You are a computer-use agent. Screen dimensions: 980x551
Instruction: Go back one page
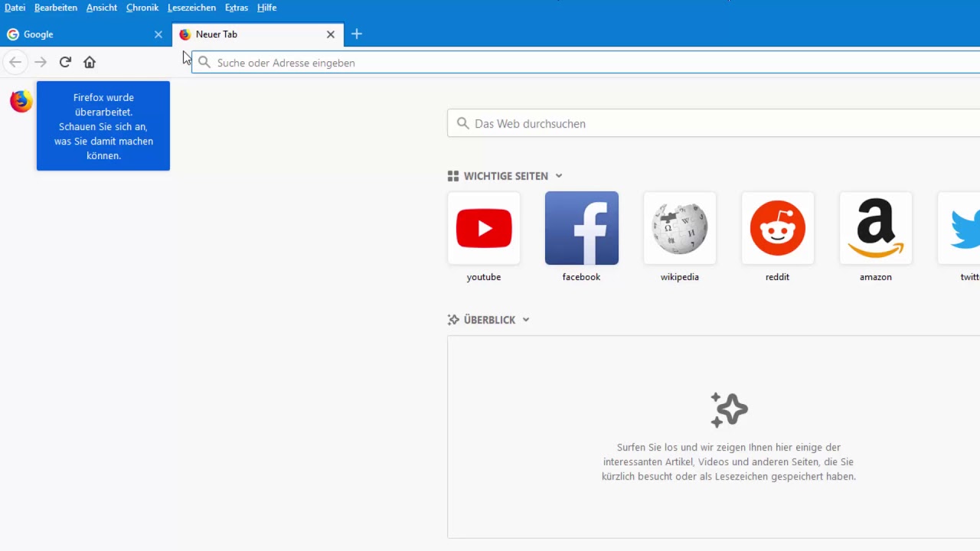click(x=15, y=62)
